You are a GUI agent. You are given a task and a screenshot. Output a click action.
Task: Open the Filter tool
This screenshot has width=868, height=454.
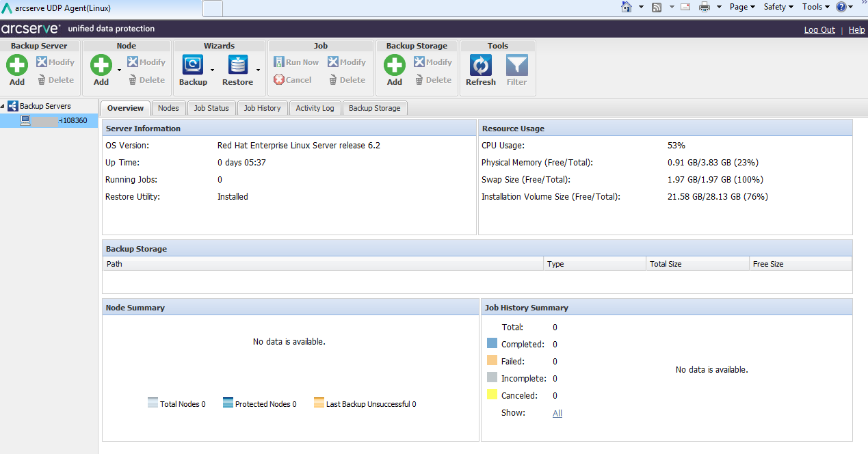coord(516,70)
